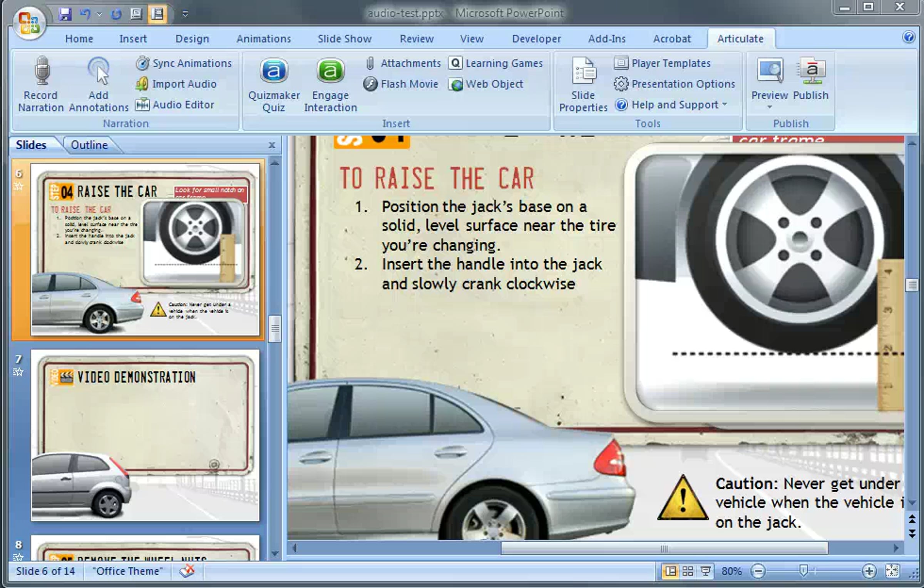This screenshot has height=588, width=924.
Task: Switch to Normal view in status bar
Action: (670, 571)
